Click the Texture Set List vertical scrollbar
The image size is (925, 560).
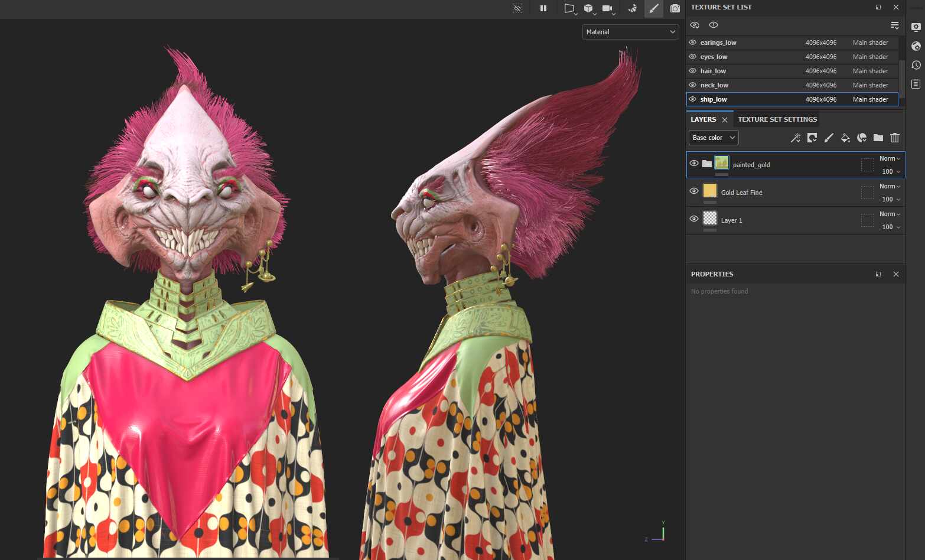coord(902,78)
